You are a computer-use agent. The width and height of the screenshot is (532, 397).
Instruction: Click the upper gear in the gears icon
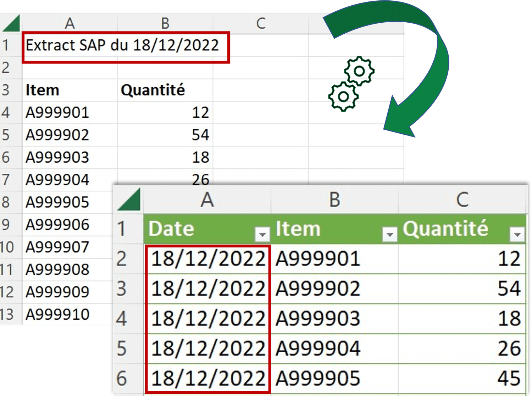pos(359,71)
